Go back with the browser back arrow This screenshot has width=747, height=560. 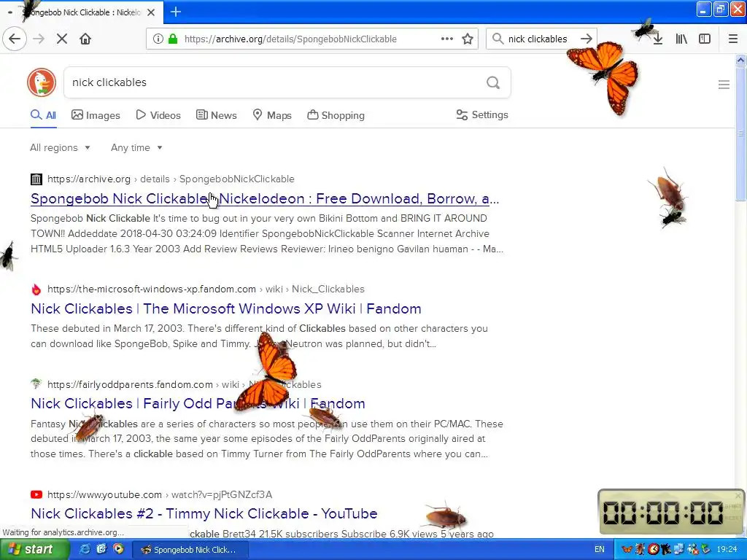click(x=15, y=39)
